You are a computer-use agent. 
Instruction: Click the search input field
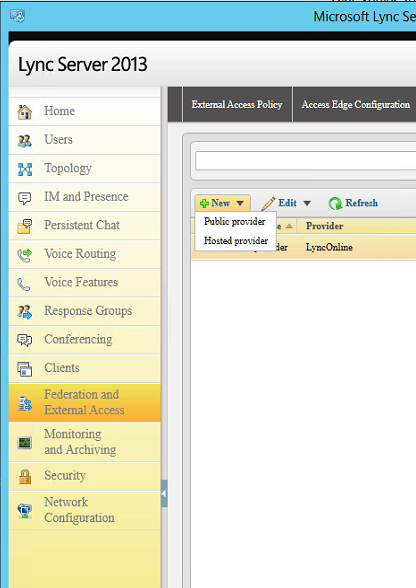[305, 160]
